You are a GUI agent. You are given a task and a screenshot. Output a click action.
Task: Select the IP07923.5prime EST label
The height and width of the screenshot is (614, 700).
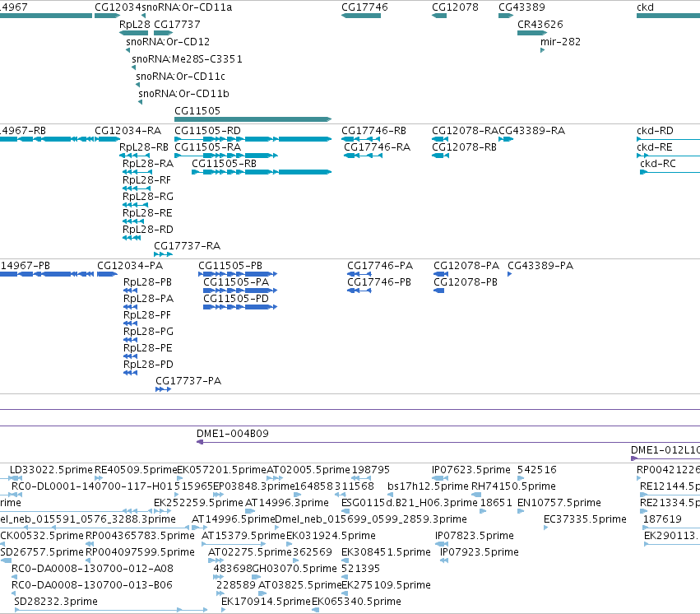coord(480,552)
